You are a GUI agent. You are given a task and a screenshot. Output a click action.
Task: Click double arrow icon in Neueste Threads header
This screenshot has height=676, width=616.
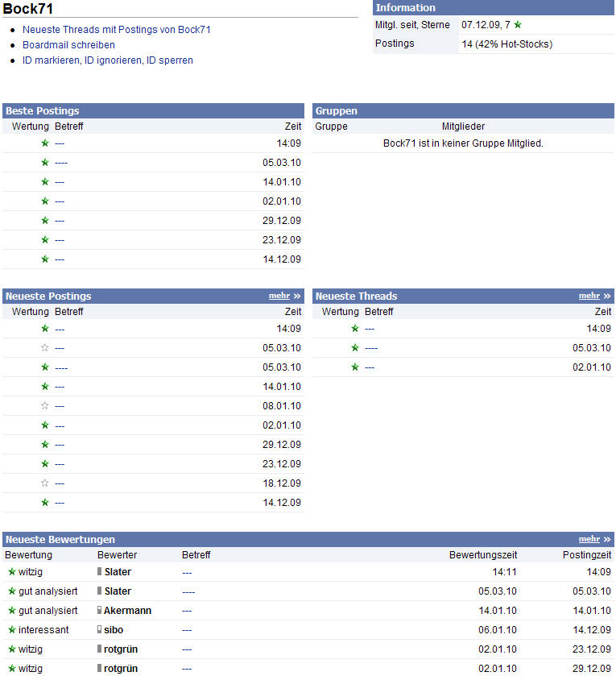point(607,297)
